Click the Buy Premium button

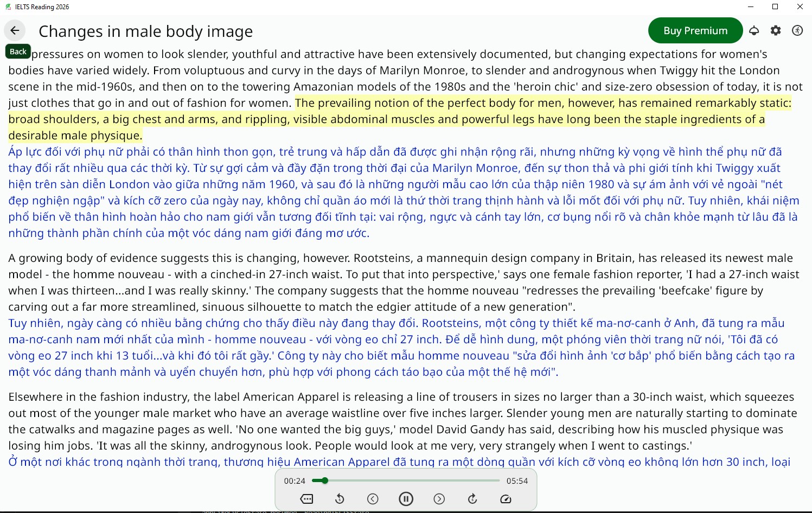point(695,30)
